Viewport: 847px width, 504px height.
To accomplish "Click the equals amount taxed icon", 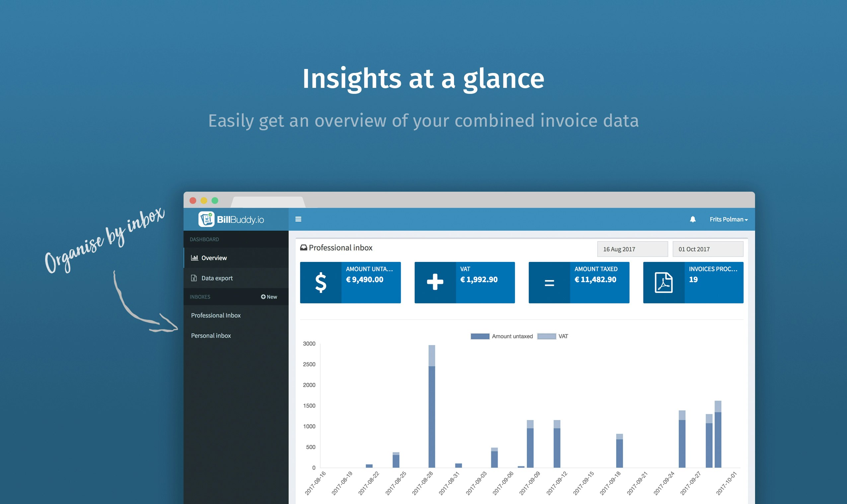I will [549, 283].
